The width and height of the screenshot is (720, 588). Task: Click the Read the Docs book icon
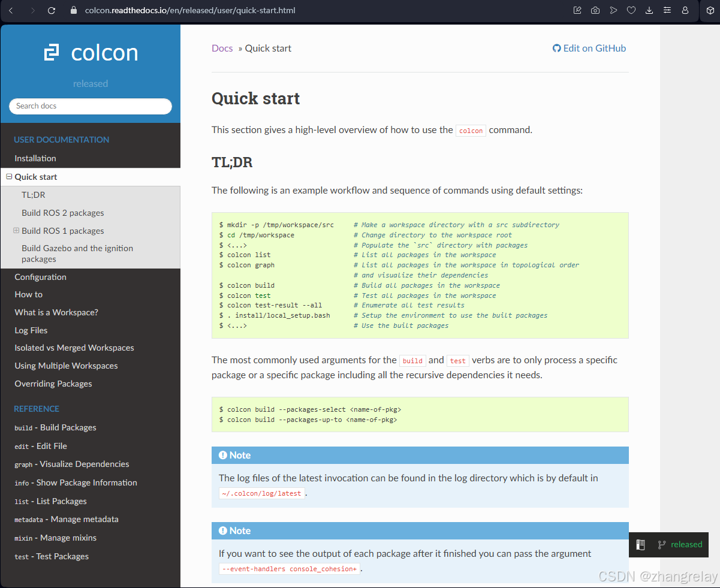tap(640, 545)
